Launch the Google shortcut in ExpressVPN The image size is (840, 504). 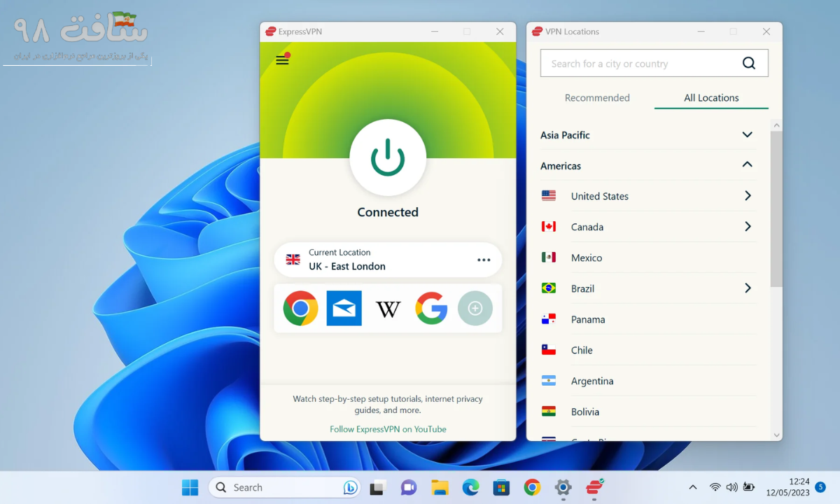click(x=431, y=308)
